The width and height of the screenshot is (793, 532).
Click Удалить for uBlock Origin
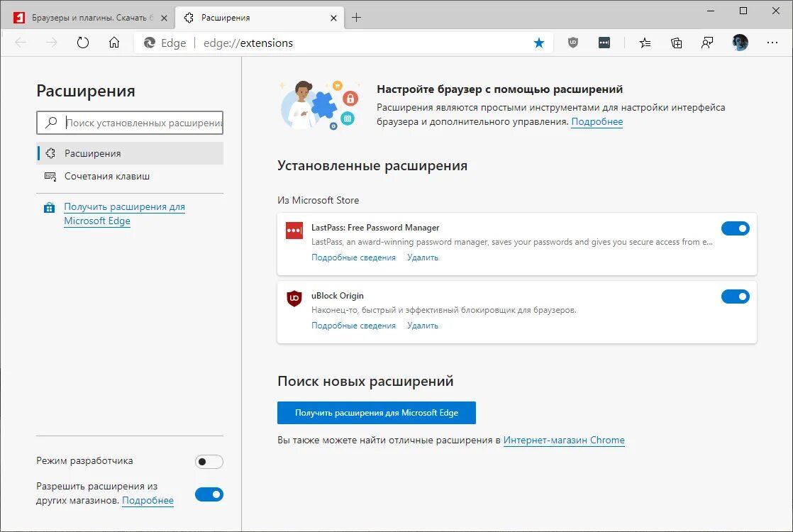pyautogui.click(x=423, y=326)
